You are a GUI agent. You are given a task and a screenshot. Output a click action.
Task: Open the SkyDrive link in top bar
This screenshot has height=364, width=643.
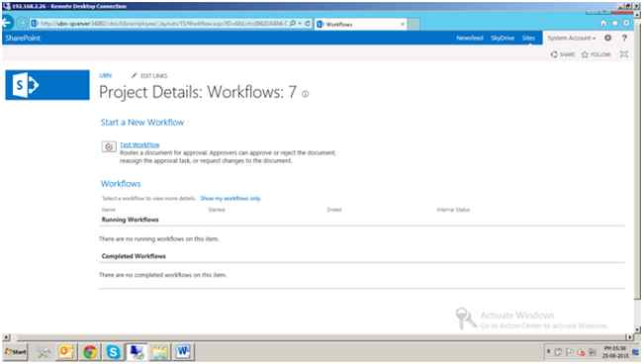tap(503, 38)
